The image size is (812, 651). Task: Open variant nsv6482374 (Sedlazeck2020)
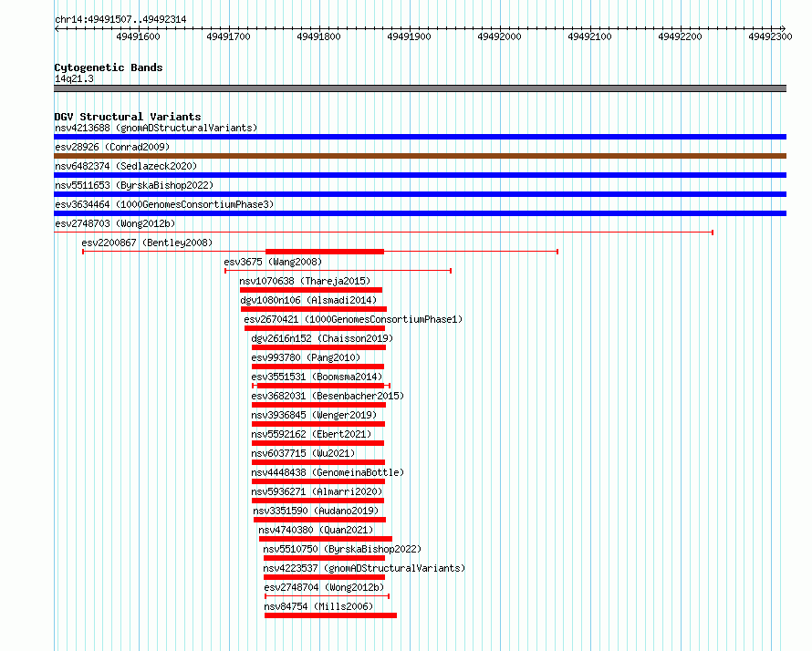pos(126,166)
